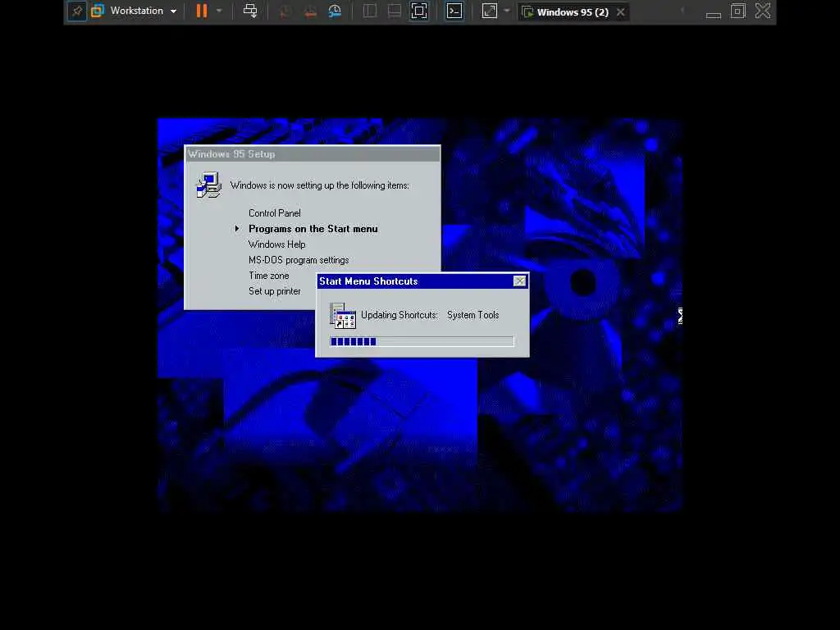Revert to previous snapshot icon

310,11
